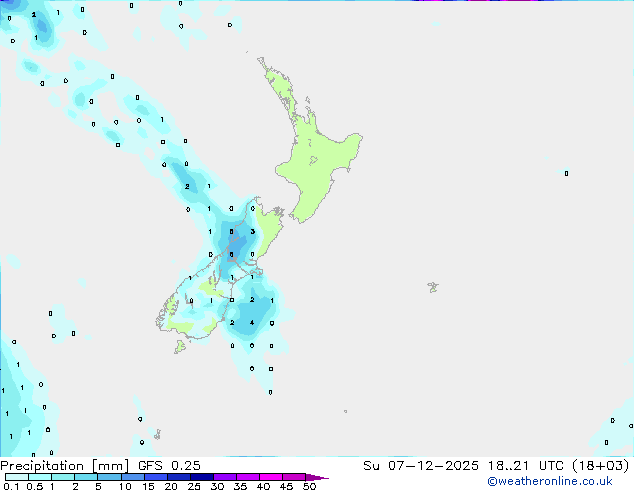Click the precipitation value 3 near Cook Strait
The image size is (634, 490).
coord(252,232)
